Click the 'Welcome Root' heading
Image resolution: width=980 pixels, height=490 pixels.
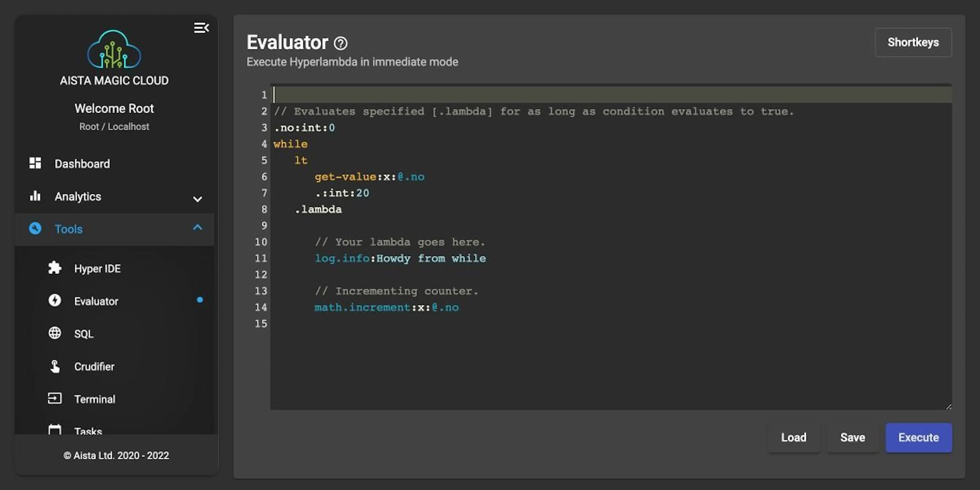coord(114,108)
